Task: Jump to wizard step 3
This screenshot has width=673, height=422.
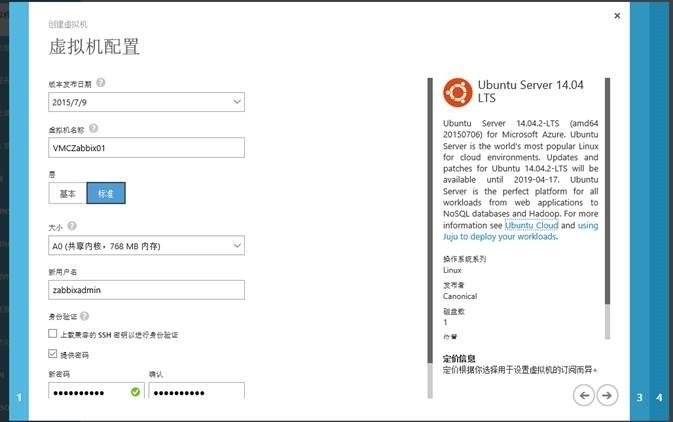Action: (x=640, y=398)
